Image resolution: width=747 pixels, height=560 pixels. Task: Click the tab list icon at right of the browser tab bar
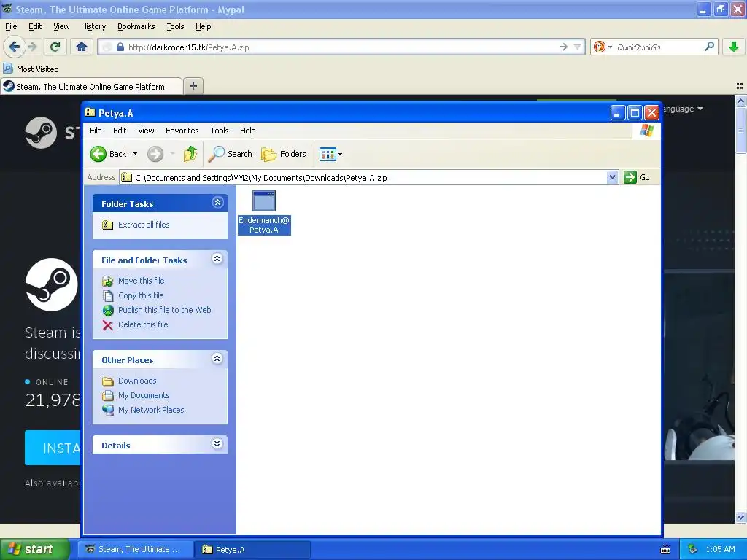click(740, 86)
